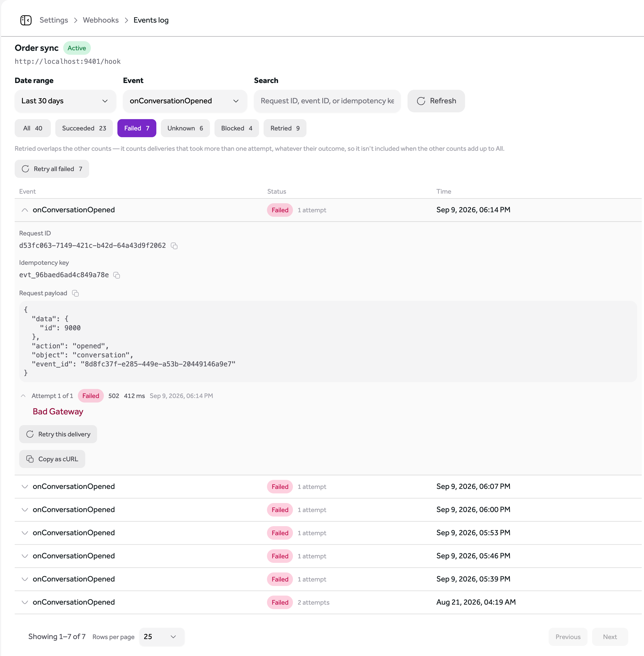Show All 40 events
Viewport: 644px width, 656px height.
point(33,128)
